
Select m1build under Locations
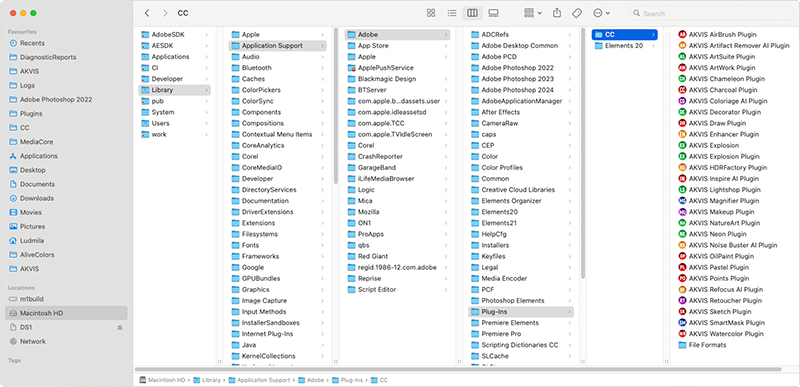click(x=32, y=299)
